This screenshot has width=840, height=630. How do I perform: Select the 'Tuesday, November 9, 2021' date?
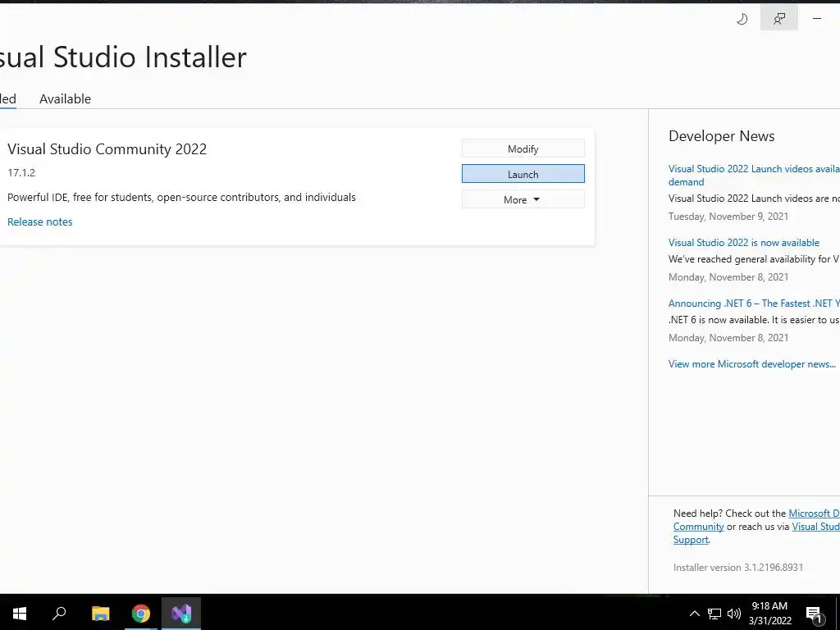728,217
